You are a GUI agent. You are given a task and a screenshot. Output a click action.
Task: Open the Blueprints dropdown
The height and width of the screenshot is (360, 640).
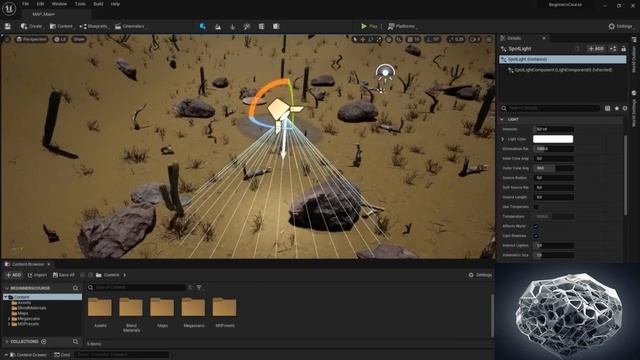(x=93, y=26)
